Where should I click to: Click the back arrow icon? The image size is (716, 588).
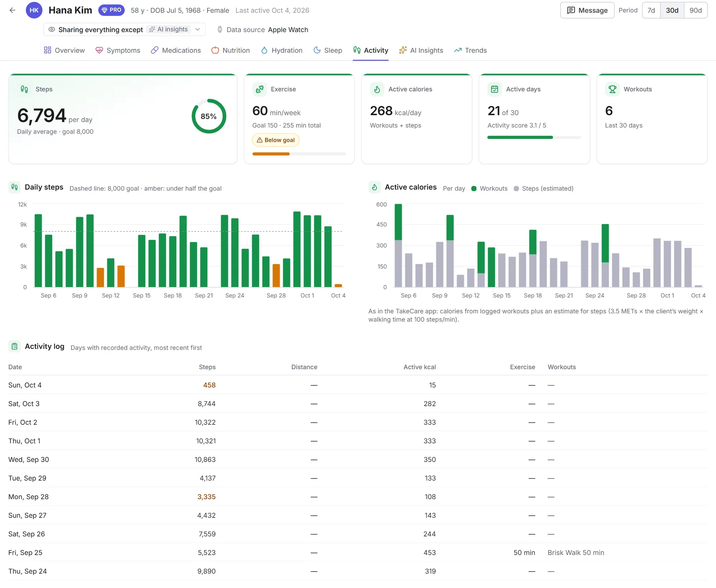click(x=13, y=10)
